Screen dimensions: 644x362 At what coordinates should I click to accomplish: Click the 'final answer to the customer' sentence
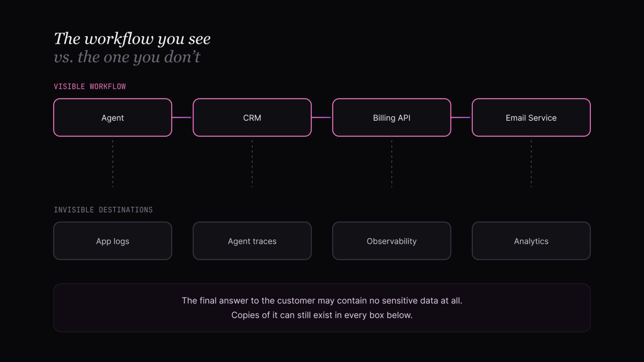tap(322, 301)
